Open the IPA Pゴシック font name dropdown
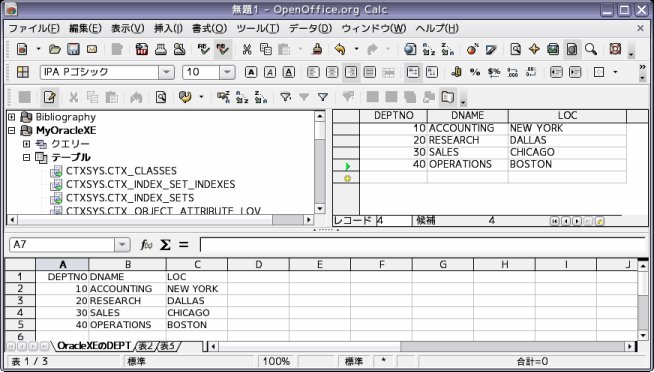Viewport: 654px width, 372px height. coord(166,73)
